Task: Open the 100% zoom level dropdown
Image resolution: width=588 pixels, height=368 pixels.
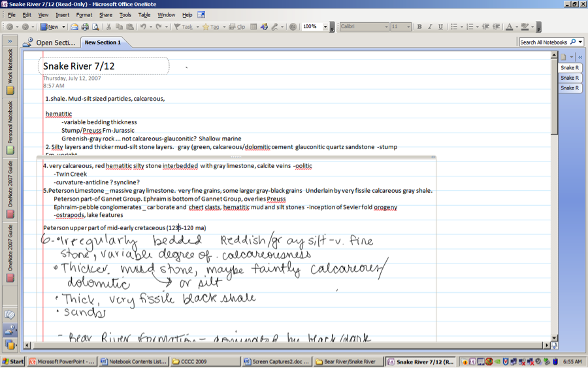Action: tap(325, 27)
